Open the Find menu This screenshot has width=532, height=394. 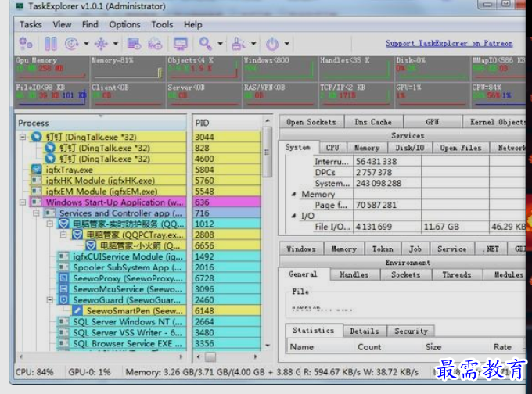click(90, 24)
